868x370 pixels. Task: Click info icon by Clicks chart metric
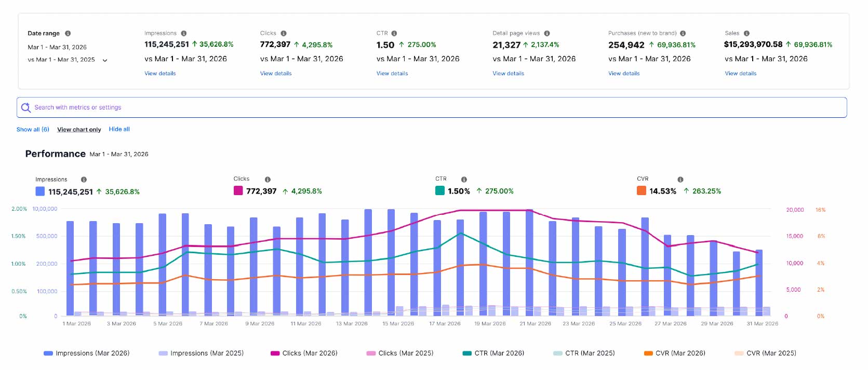click(268, 180)
